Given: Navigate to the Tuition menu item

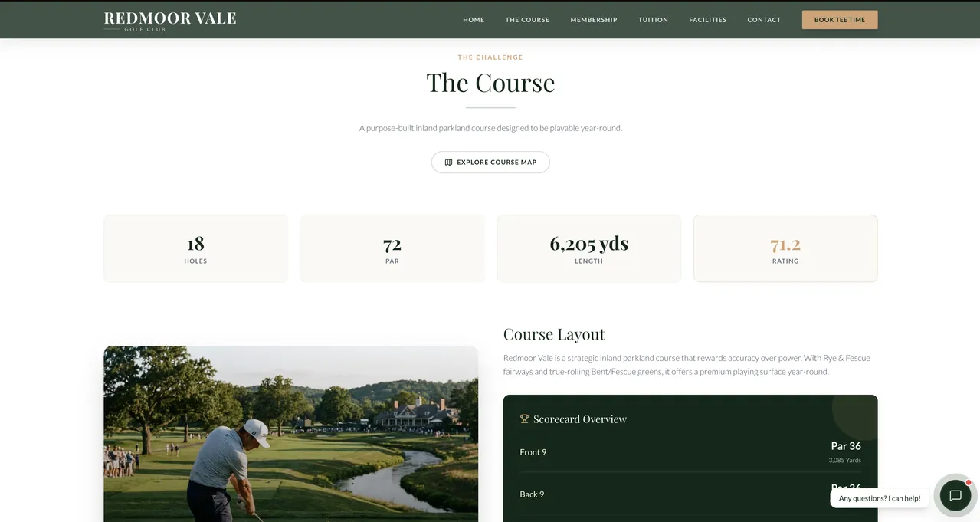Looking at the screenshot, I should tap(653, 20).
